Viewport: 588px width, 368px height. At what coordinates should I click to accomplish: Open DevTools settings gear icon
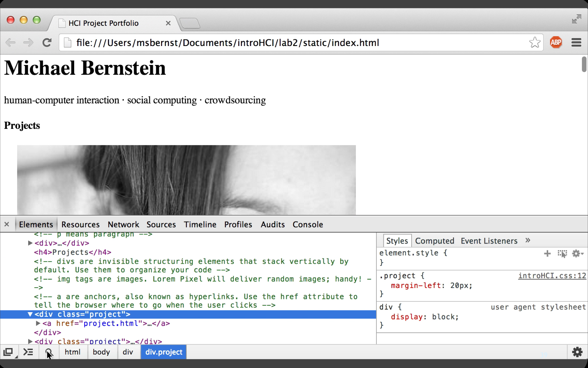[577, 352]
